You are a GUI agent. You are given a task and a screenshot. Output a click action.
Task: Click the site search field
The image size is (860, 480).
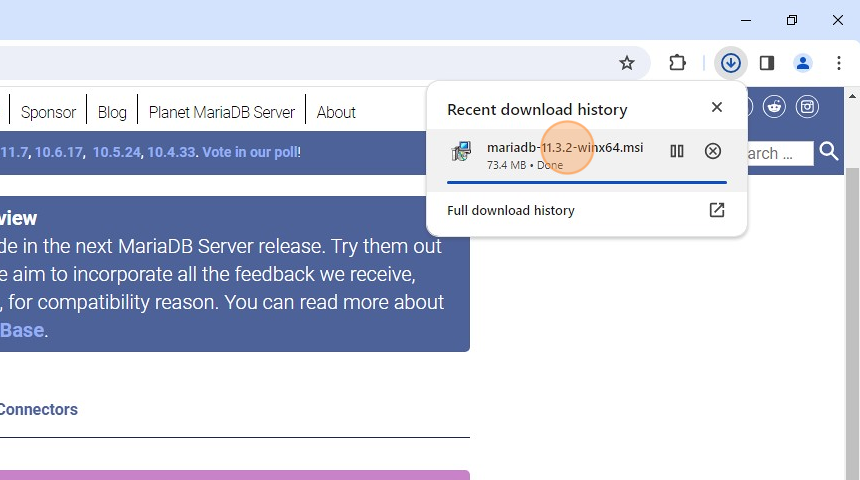click(x=779, y=153)
